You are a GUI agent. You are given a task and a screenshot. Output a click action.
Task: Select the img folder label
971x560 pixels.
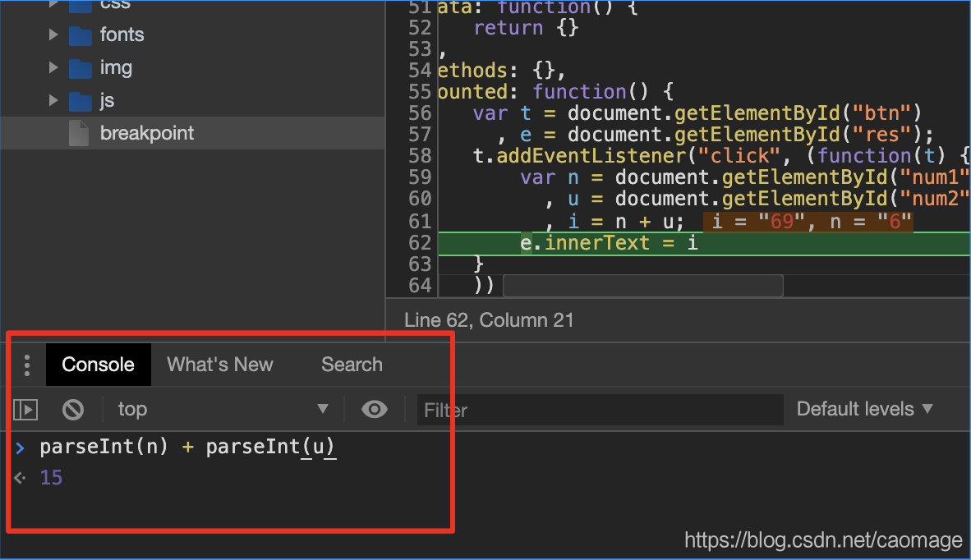click(x=117, y=67)
